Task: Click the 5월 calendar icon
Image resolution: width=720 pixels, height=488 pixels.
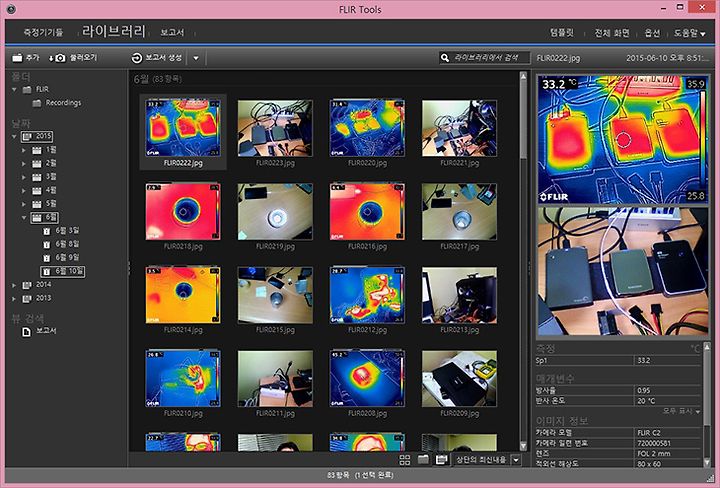Action: click(37, 204)
